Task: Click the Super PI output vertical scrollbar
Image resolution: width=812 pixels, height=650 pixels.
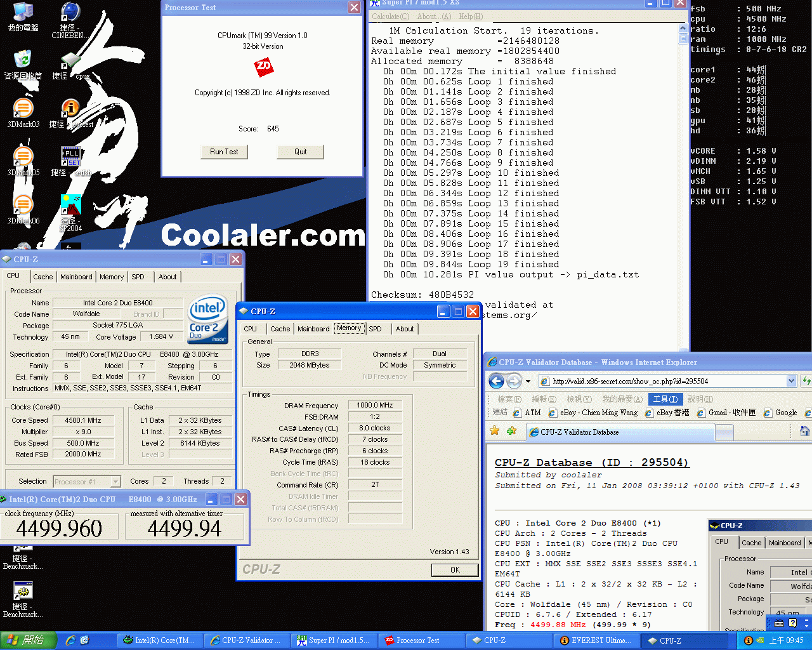Action: (x=683, y=187)
